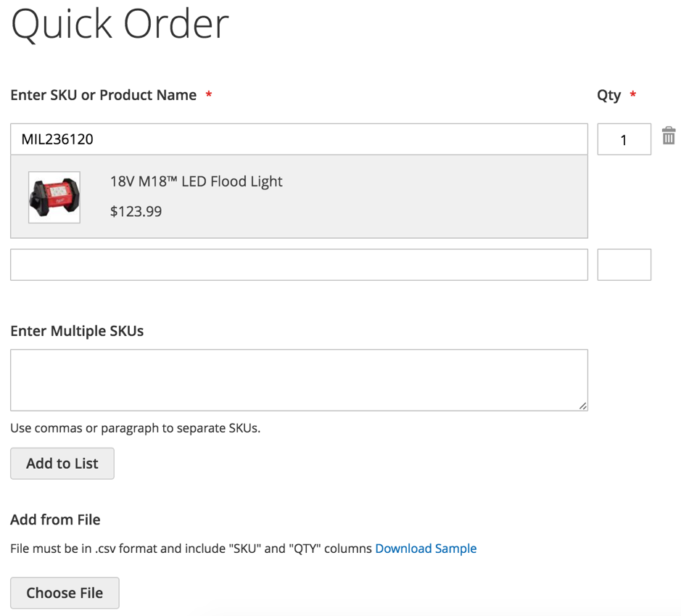Screen dimensions: 681x616
Task: Click the Add to List button
Action: 62,464
